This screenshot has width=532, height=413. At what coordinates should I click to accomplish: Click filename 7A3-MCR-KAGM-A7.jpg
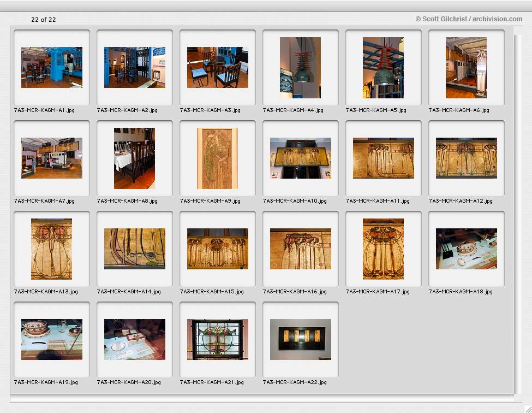click(x=44, y=200)
